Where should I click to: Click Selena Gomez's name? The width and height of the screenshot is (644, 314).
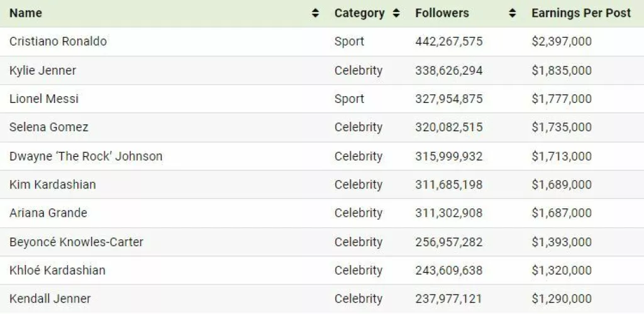[49, 127]
